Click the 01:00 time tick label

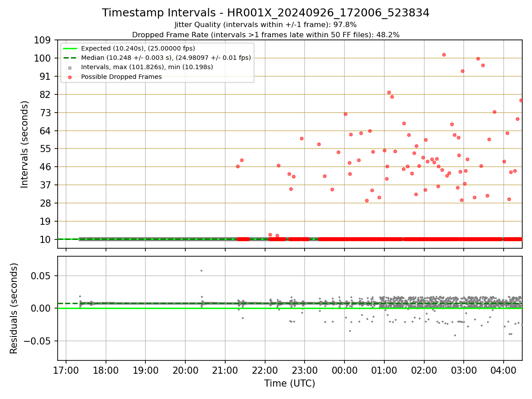384,370
